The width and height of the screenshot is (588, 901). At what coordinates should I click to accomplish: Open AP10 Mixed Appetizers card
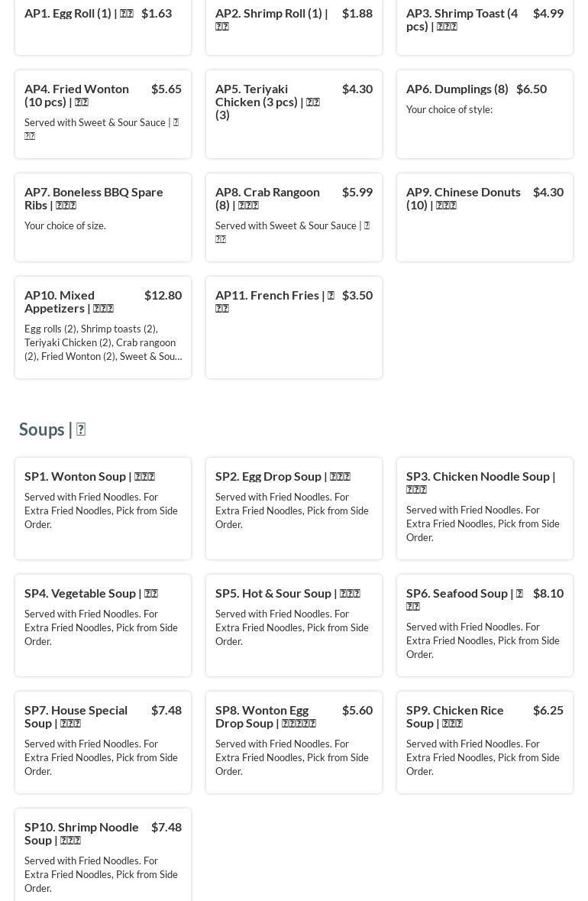tap(102, 327)
